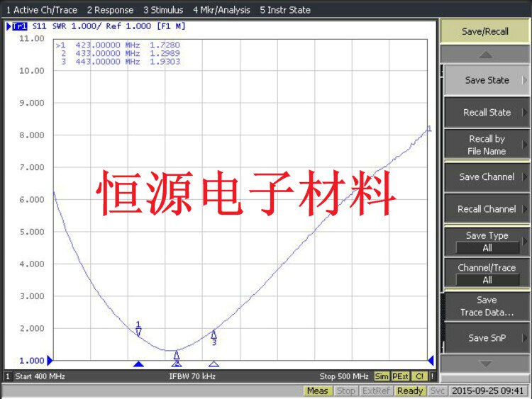Click the 1.000 Y-axis reference label
The height and width of the screenshot is (399, 532).
pyautogui.click(x=31, y=361)
